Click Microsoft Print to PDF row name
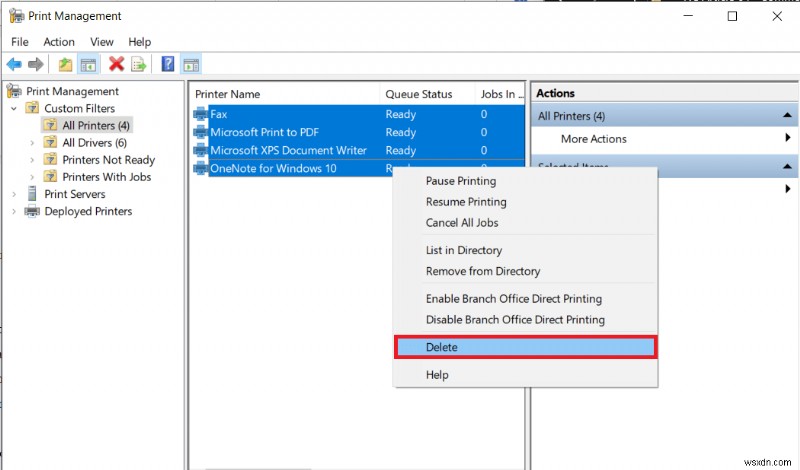 pos(264,132)
